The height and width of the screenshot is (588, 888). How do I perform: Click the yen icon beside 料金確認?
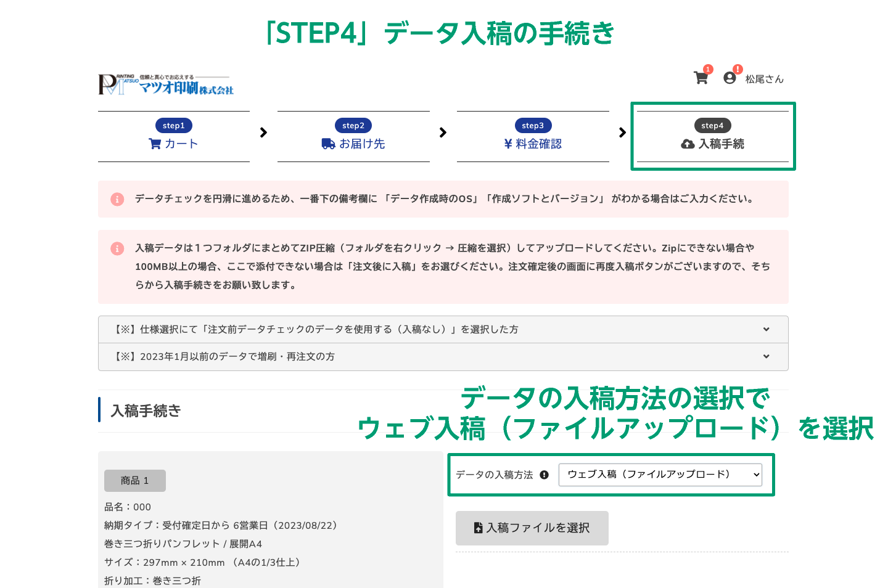(508, 144)
